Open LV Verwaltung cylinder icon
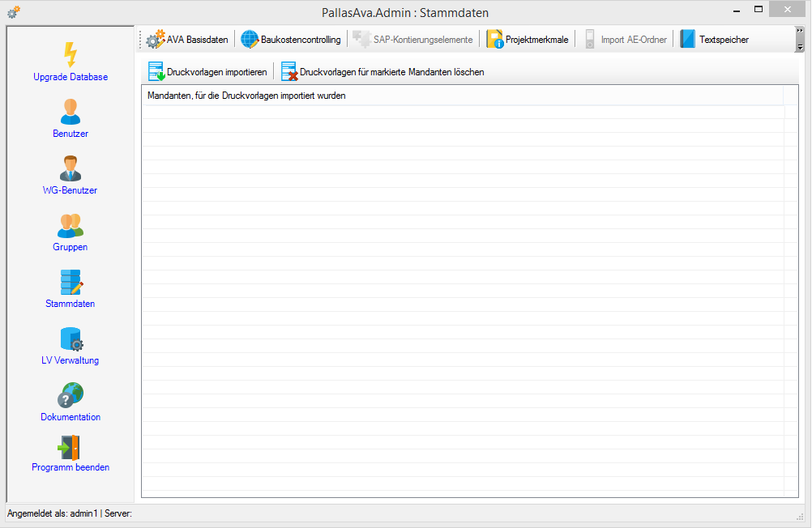The height and width of the screenshot is (528, 812). pyautogui.click(x=71, y=339)
